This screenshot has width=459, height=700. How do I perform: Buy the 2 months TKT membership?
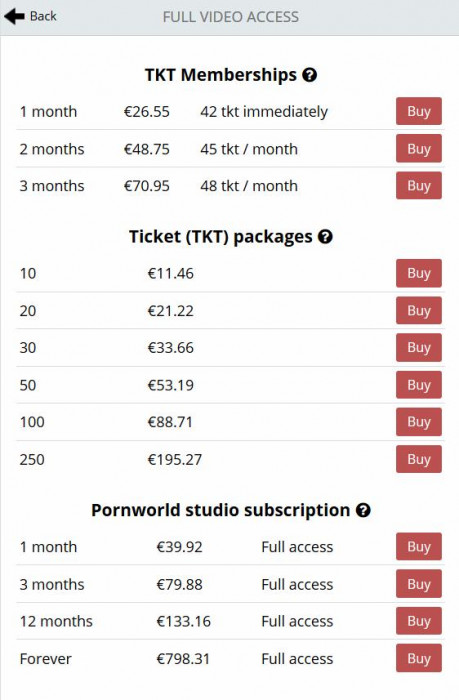coord(419,149)
